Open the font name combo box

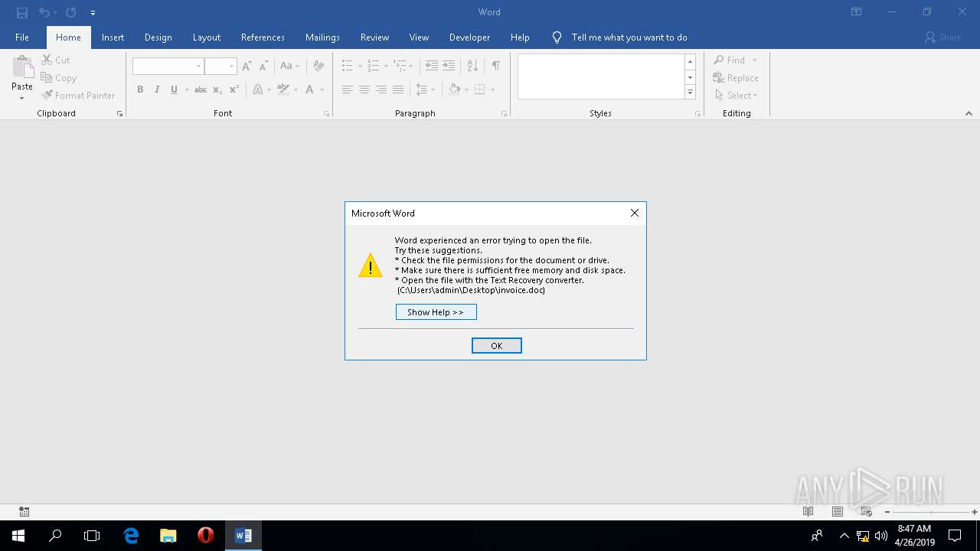168,66
